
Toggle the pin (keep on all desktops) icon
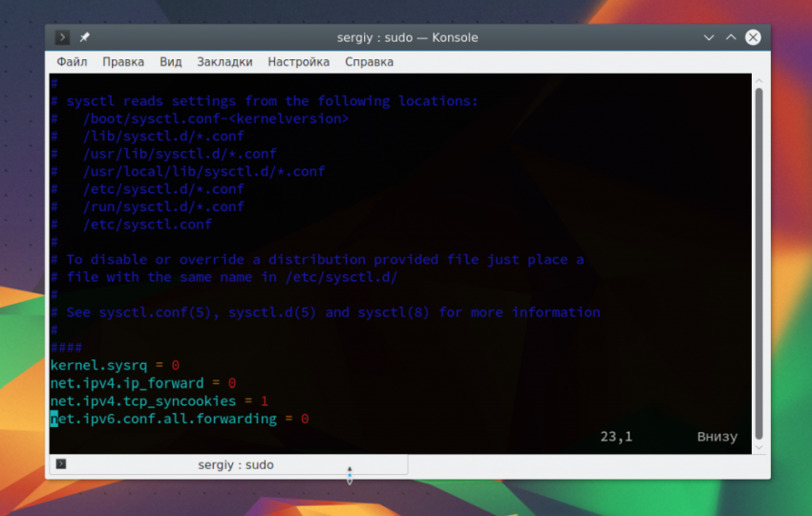(x=84, y=37)
